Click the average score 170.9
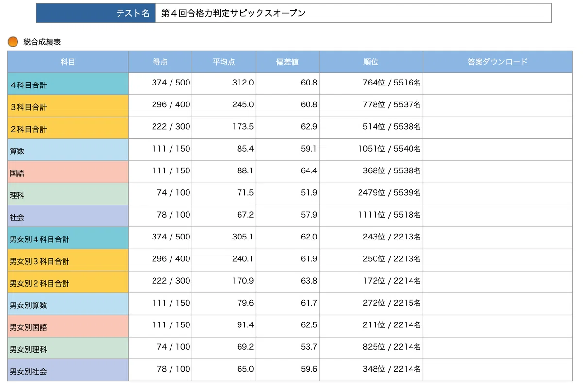Image resolution: width=583 pixels, height=392 pixels. click(243, 281)
